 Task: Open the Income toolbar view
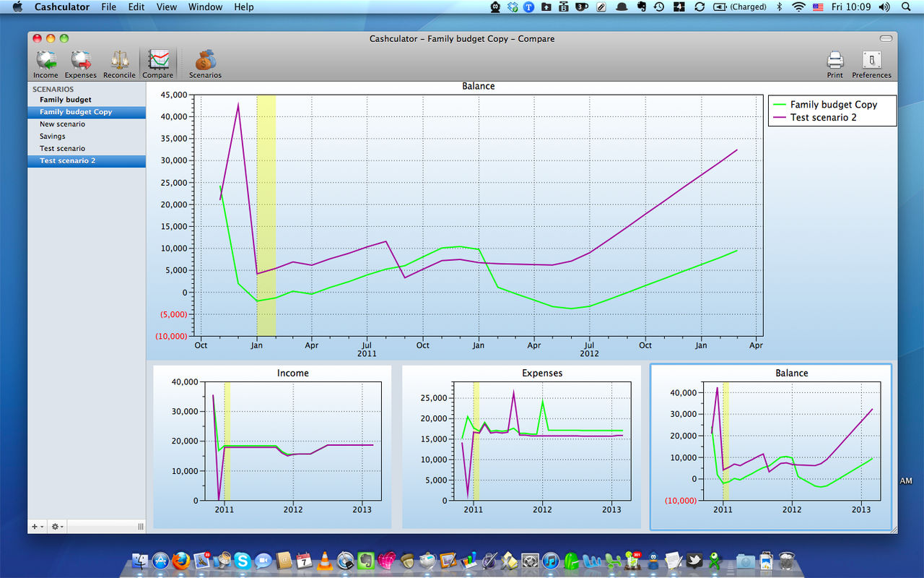tap(45, 64)
